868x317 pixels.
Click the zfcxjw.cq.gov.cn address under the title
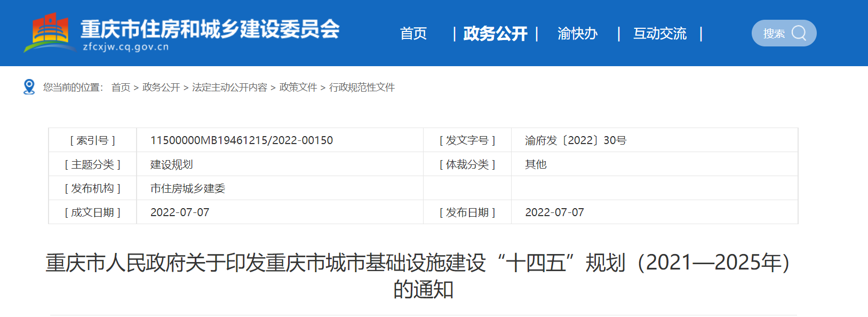coord(126,47)
